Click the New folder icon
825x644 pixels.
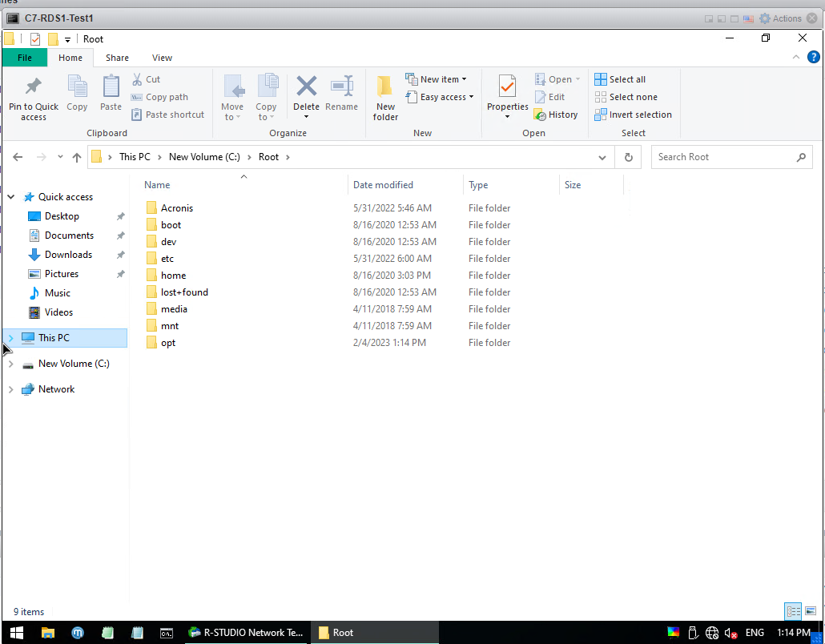tap(385, 88)
